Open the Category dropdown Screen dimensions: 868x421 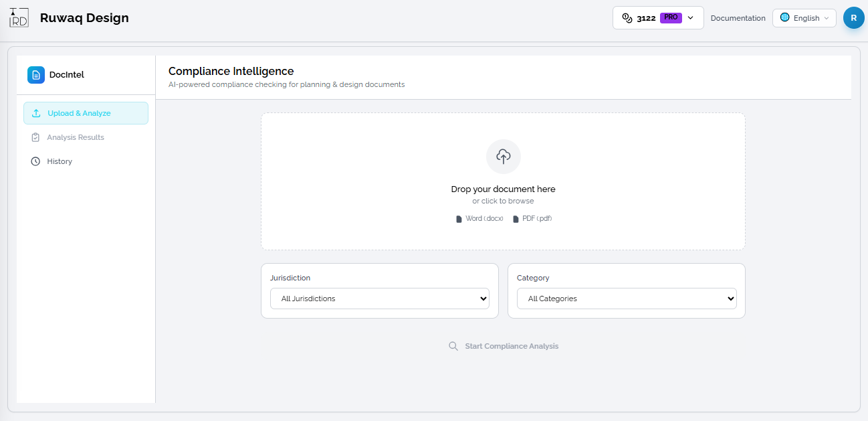click(627, 299)
